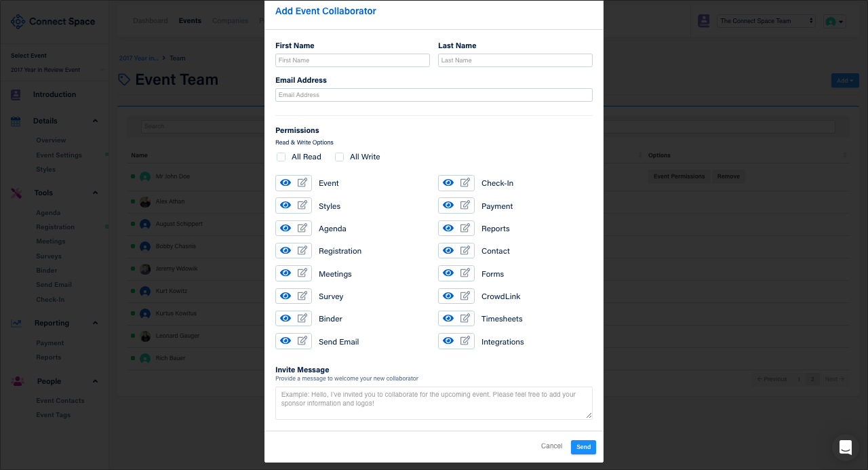Open Agenda under Tools in sidebar

pyautogui.click(x=48, y=213)
